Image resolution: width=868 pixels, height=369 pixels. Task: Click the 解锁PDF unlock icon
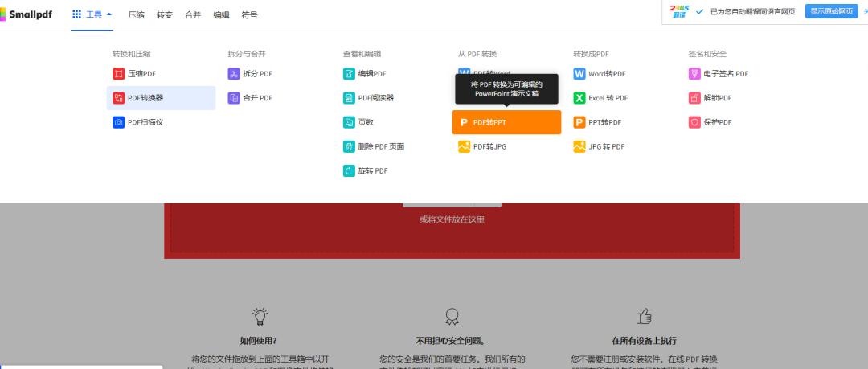coord(694,98)
